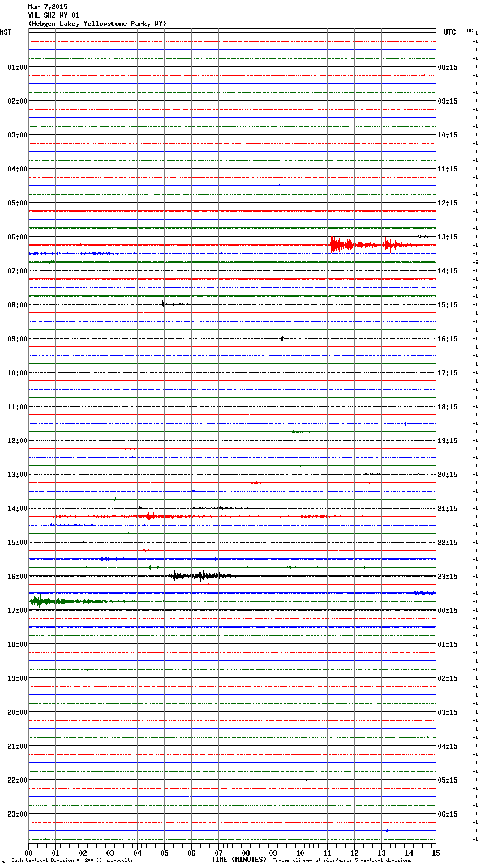The height and width of the screenshot is (868, 481).
Task: Select the 03:00 MST time label
Action: point(18,135)
